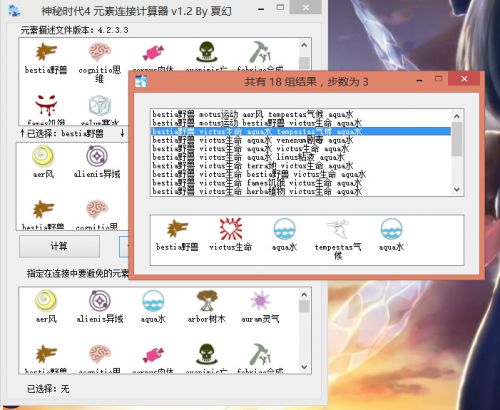Click the tempestas icon in result path

coord(338,229)
